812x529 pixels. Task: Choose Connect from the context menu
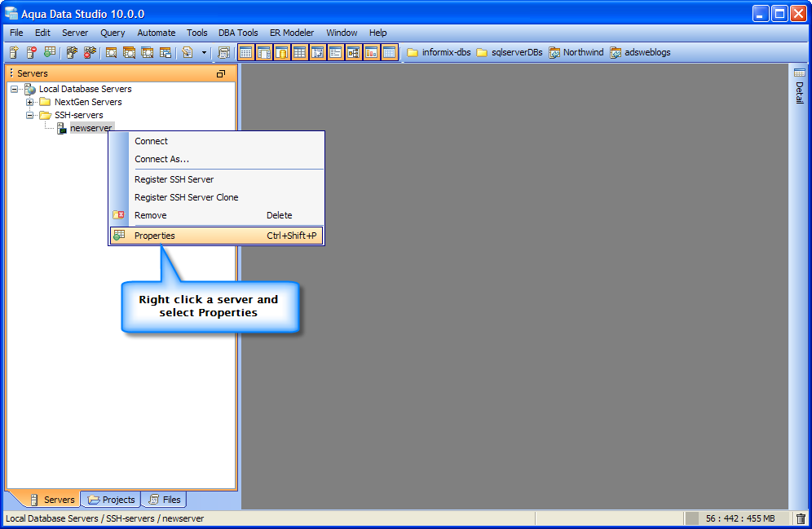217,141
